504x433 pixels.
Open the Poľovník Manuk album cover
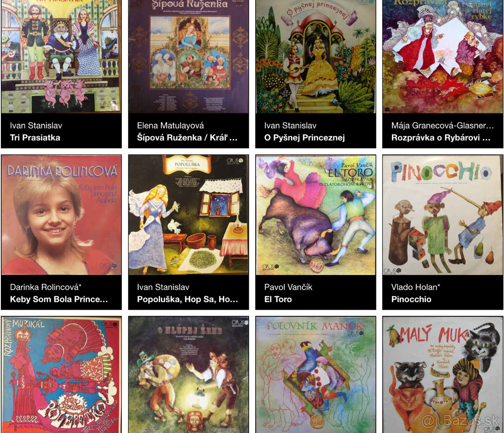pos(315,375)
